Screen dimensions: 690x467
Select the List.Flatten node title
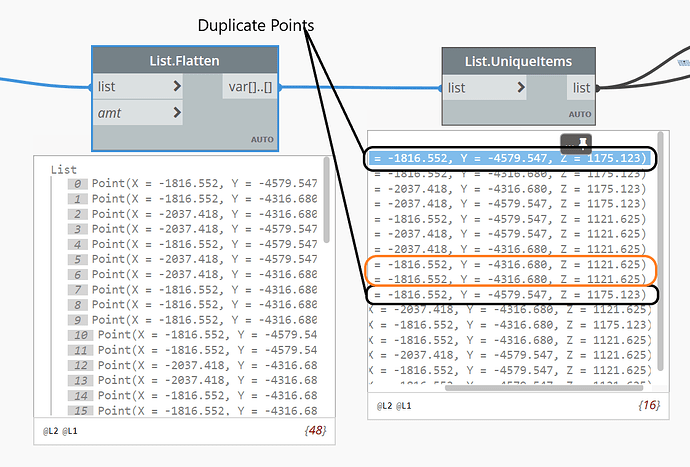click(184, 61)
